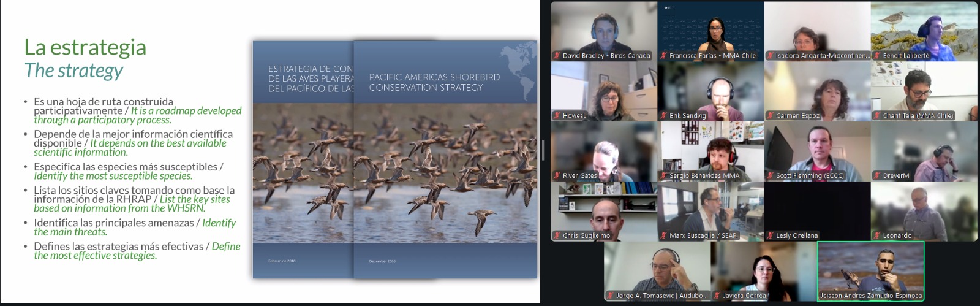Click the muted mic icon beside Leonardo

click(x=877, y=235)
